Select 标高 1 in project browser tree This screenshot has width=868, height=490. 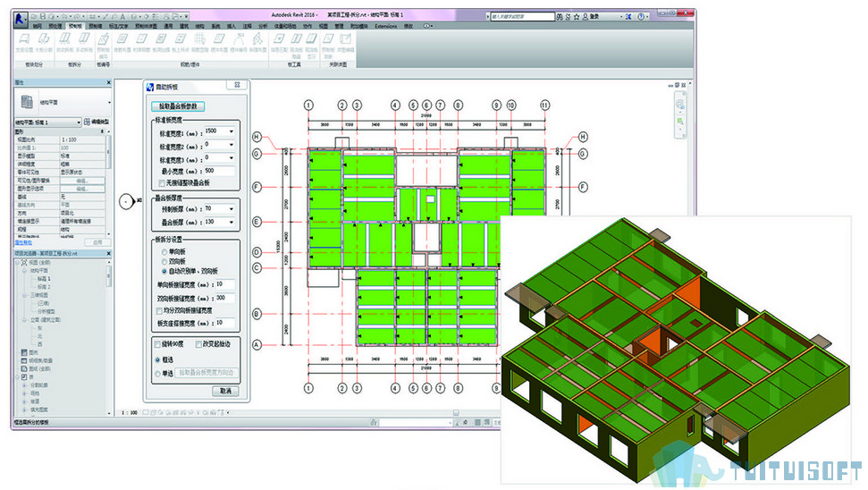(44, 279)
